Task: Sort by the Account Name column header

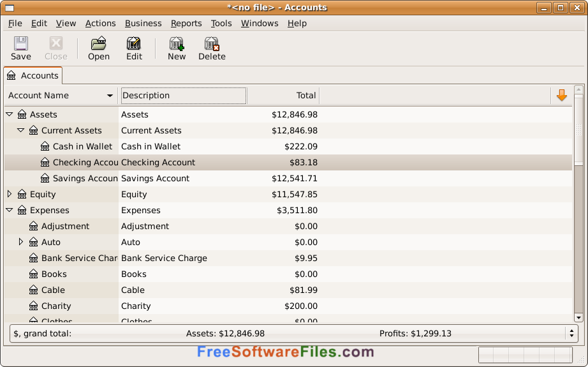Action: (x=61, y=95)
